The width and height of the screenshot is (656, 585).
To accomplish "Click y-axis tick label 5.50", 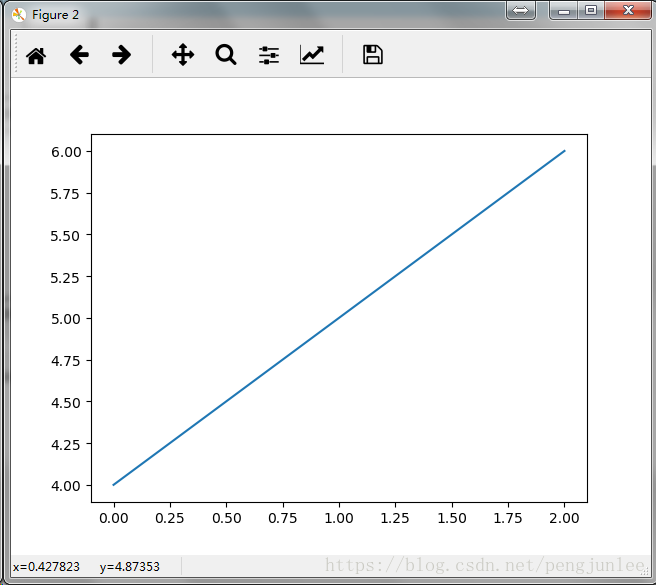I will (65, 236).
